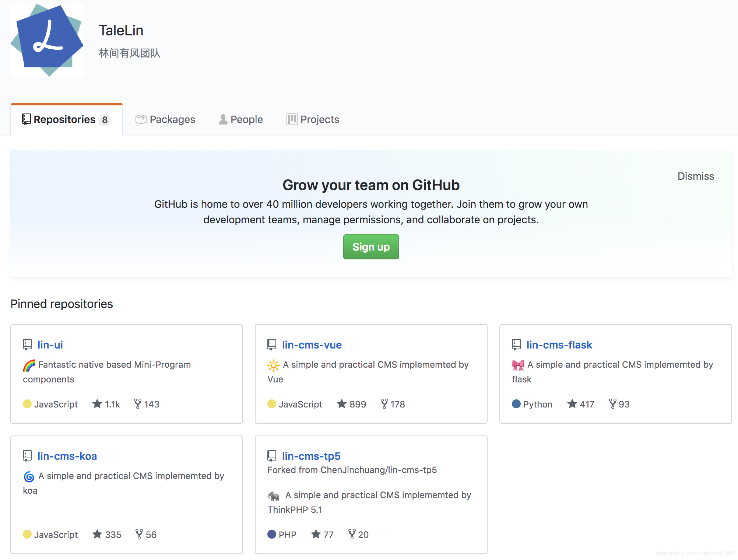The height and width of the screenshot is (560, 738).
Task: Click the elephant emoji in lin-cms-tp5 description
Action: point(274,496)
